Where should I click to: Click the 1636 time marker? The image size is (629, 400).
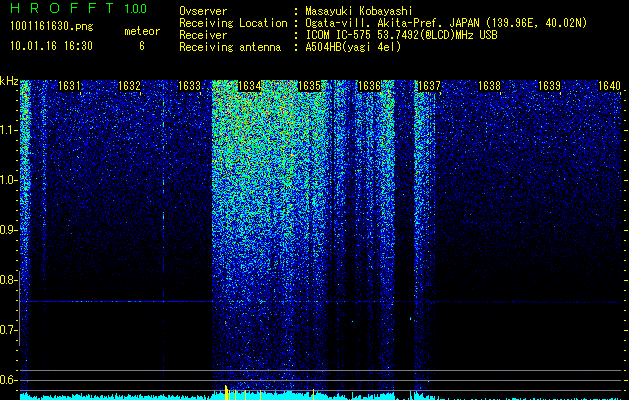pos(369,86)
